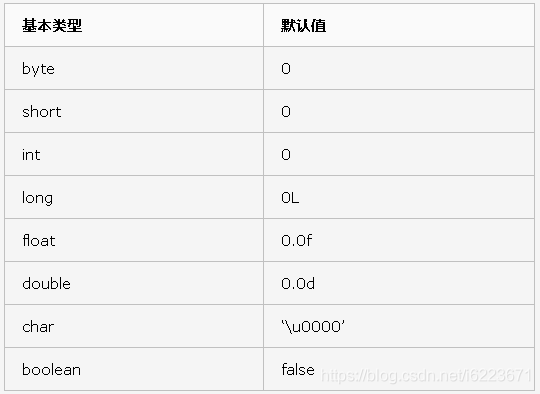Click the 0.0d default value
This screenshot has width=540, height=394.
pos(298,283)
